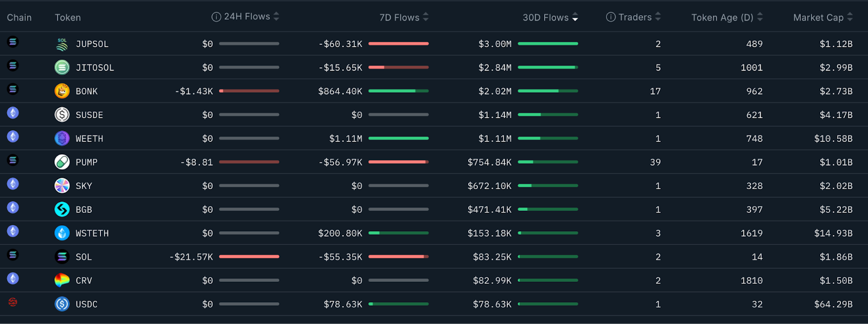Sort by Token Age (D) column header
The image size is (868, 324).
pos(727,17)
